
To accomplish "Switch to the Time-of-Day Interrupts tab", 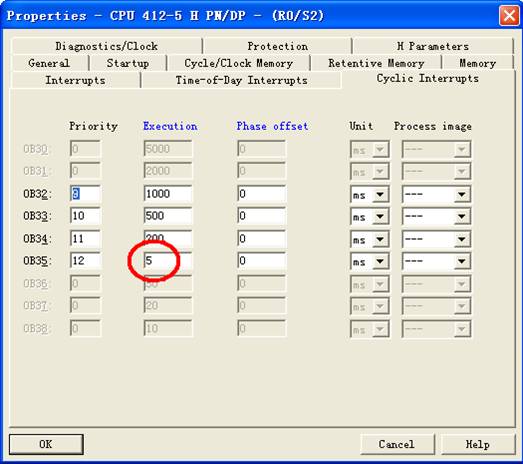I will click(241, 80).
